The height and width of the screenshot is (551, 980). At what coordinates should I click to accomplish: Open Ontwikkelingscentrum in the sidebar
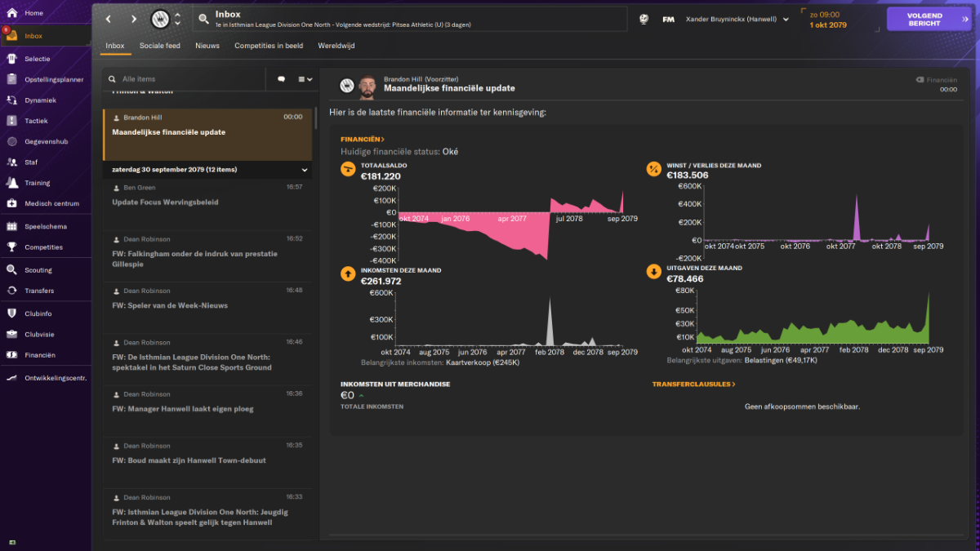coord(46,378)
